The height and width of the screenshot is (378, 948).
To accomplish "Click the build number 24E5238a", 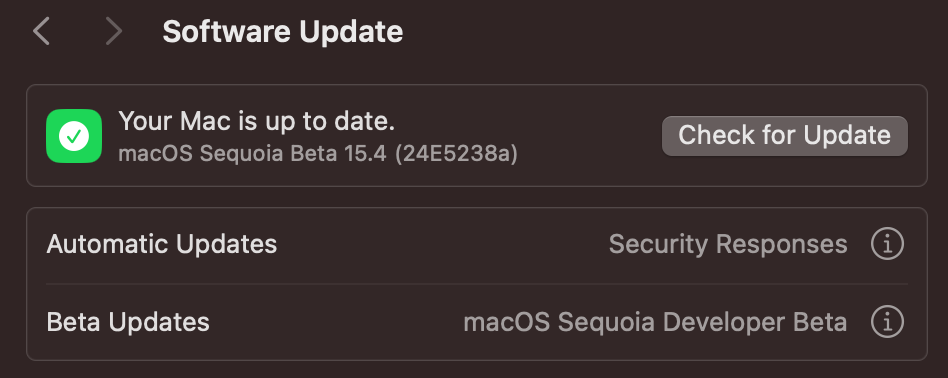I will 456,154.
